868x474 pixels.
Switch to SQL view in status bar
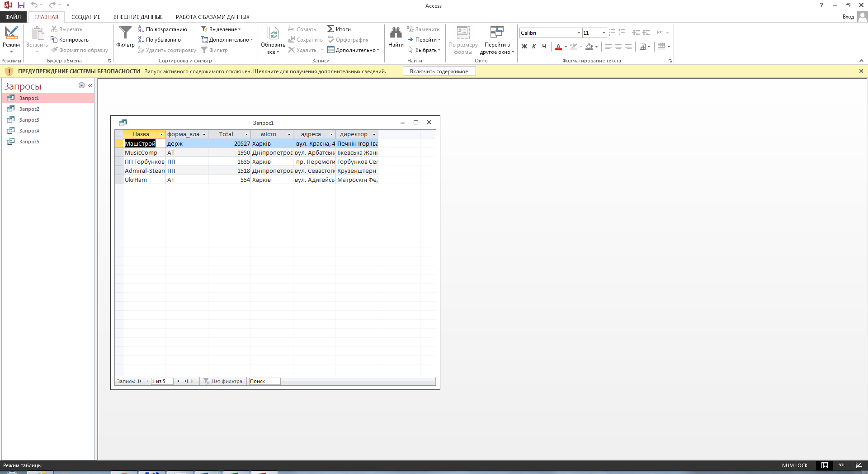coord(842,465)
